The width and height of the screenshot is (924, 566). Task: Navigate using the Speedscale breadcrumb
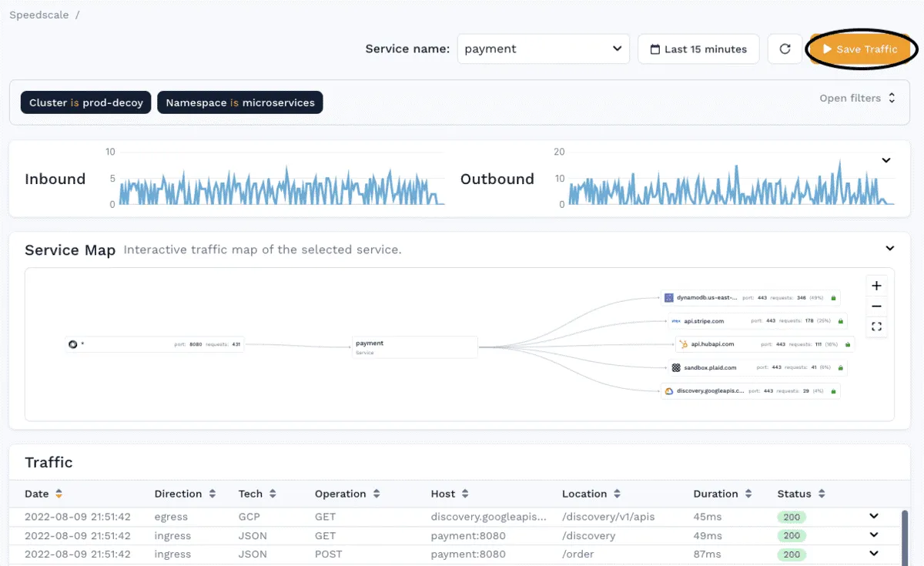point(38,14)
